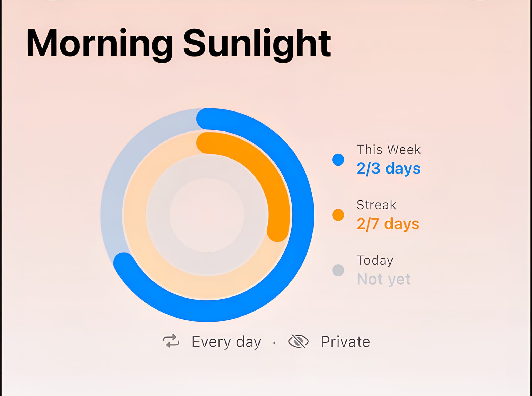Click the Today label

pos(375,261)
